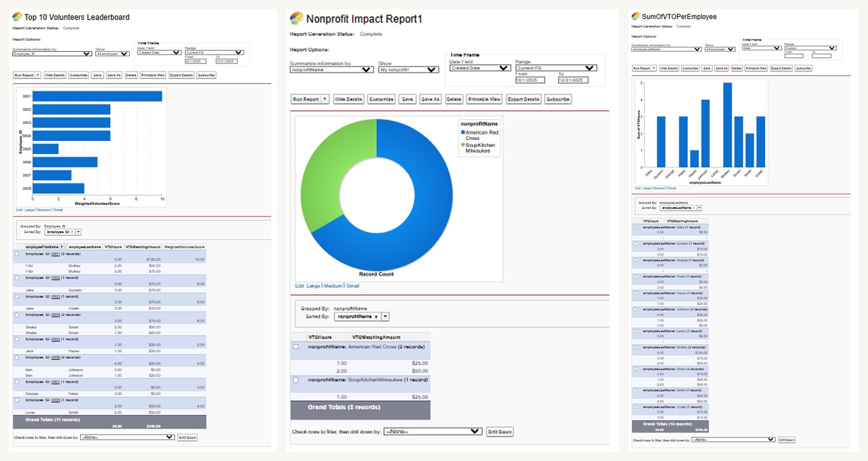Open the Sorted By nonprofitName dropdown arrow

coord(385,316)
